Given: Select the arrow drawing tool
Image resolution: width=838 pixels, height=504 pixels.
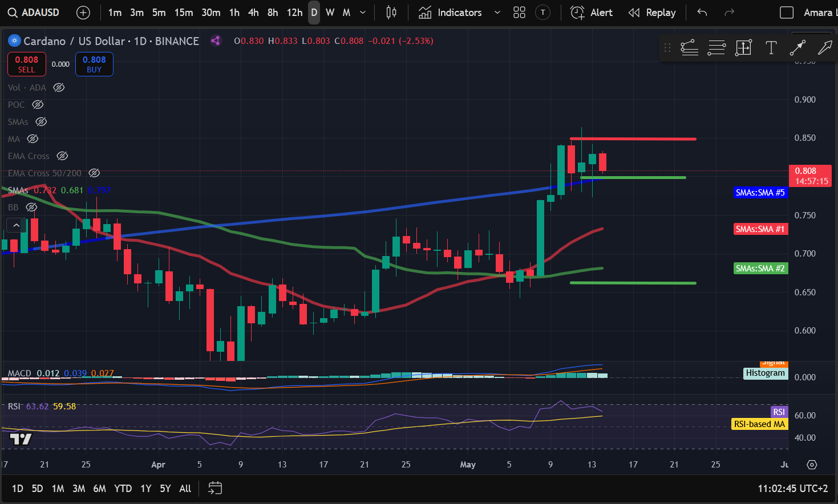Looking at the screenshot, I should pos(825,48).
